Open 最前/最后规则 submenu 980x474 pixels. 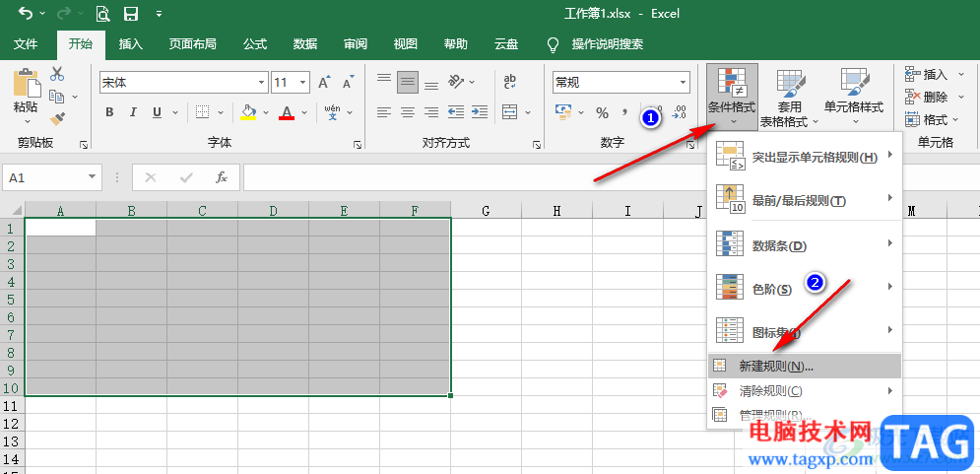pyautogui.click(x=805, y=200)
